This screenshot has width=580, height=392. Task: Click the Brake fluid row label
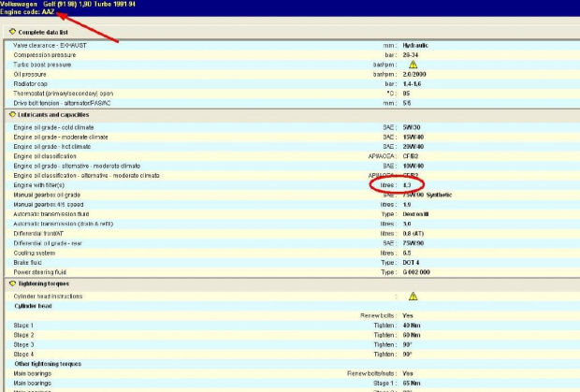click(27, 262)
